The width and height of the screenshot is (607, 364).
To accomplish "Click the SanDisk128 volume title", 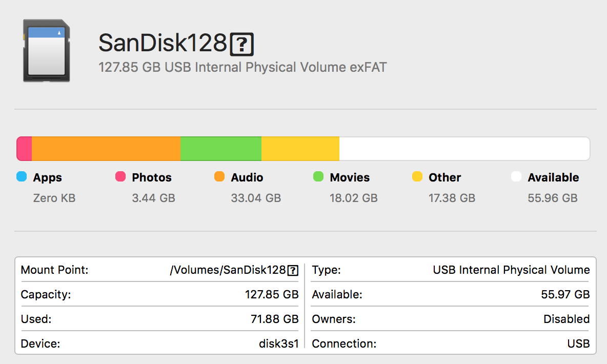I will click(x=176, y=43).
